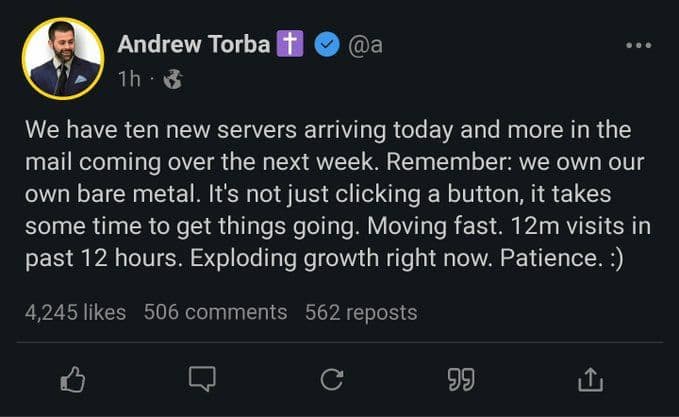View the 562 reposts list
This screenshot has height=417, width=679.
[x=361, y=312]
